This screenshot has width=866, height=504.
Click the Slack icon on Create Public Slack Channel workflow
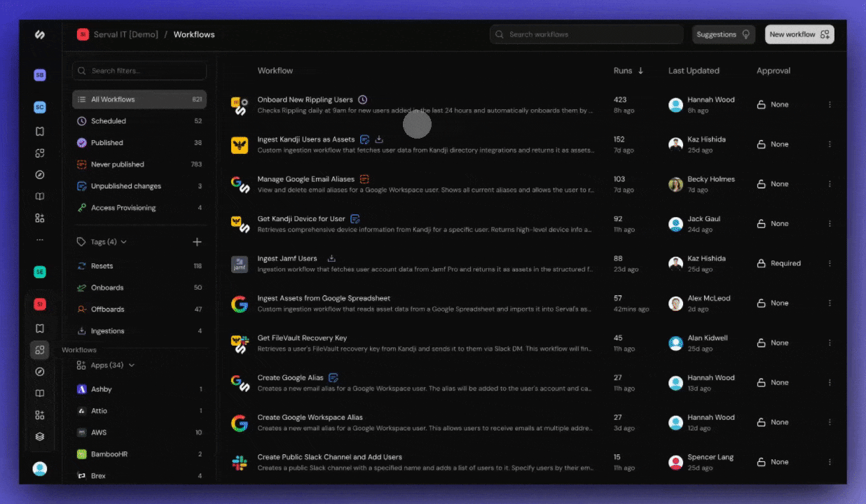239,463
